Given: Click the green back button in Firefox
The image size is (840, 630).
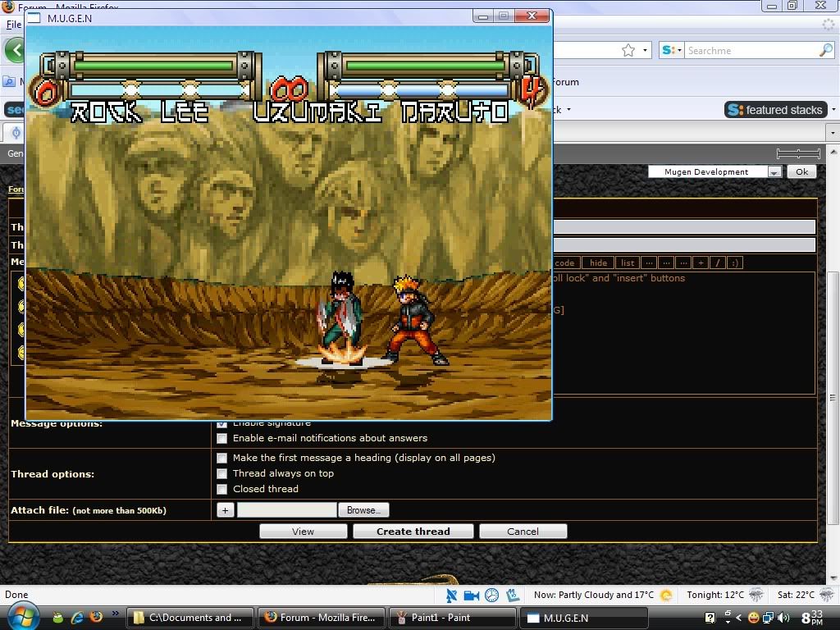Looking at the screenshot, I should pos(15,51).
